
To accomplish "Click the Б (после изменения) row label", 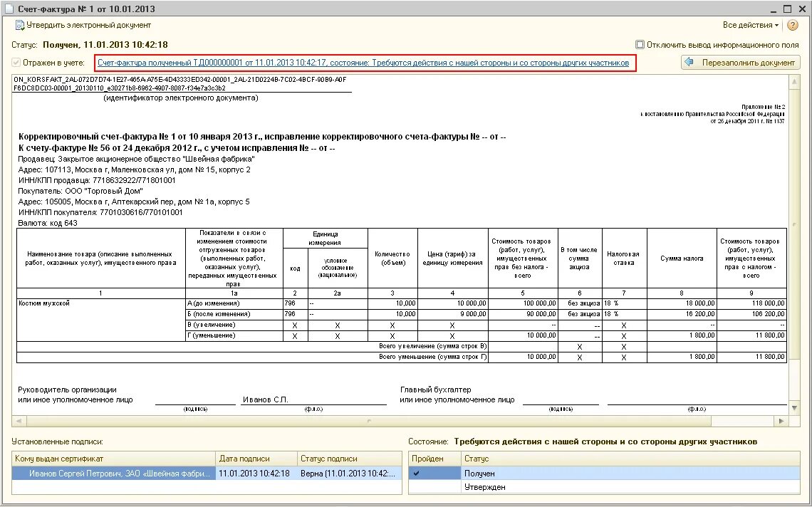I will click(x=234, y=314).
